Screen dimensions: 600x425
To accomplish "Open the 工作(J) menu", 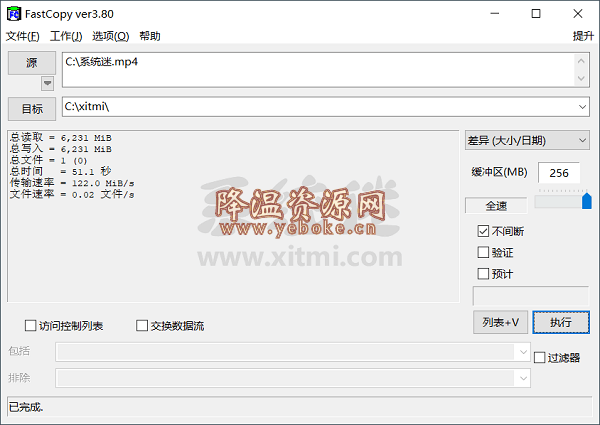I will click(x=66, y=36).
